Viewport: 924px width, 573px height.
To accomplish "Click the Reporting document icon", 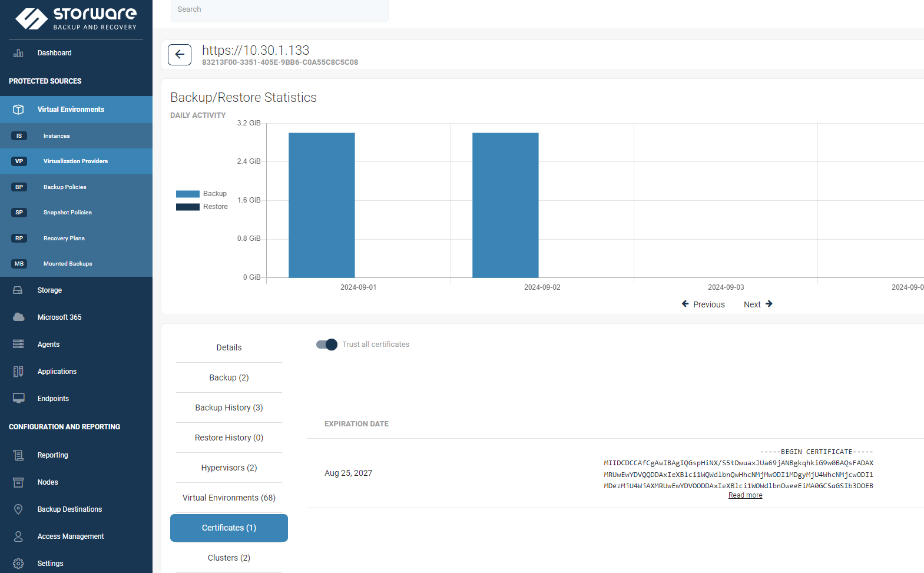I will 18,455.
